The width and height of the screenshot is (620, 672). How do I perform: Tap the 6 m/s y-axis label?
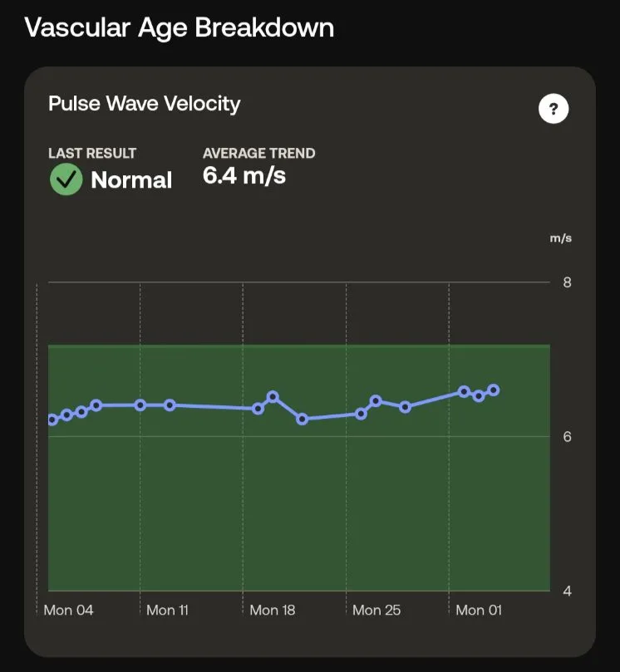click(567, 437)
